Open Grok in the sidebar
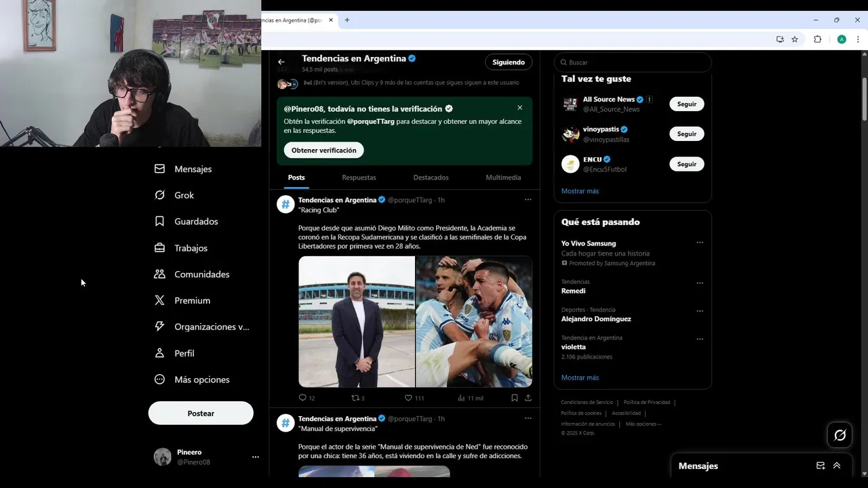 pos(174,195)
